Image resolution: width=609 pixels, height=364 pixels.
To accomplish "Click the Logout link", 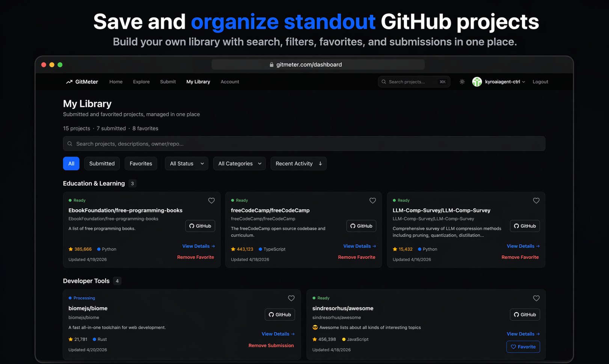I will 540,82.
